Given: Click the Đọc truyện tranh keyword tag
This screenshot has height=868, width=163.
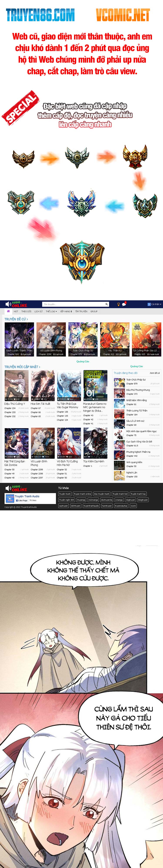Looking at the screenshot, I should [x=102, y=494].
